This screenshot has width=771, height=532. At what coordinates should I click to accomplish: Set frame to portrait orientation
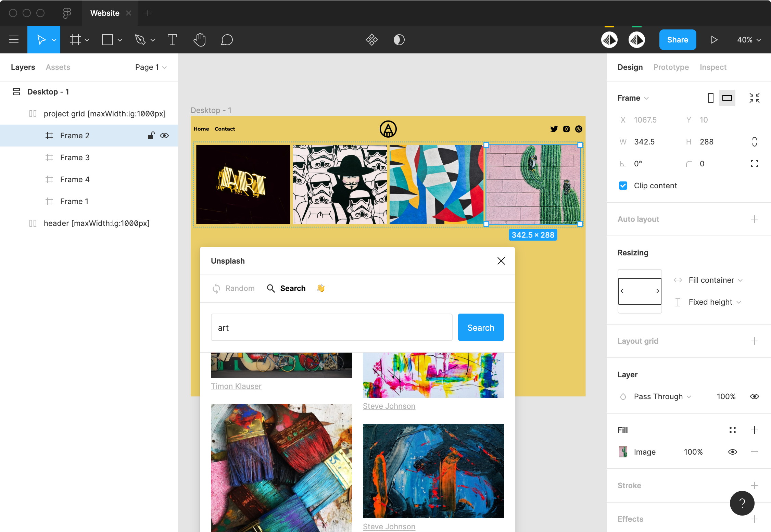[x=710, y=98]
